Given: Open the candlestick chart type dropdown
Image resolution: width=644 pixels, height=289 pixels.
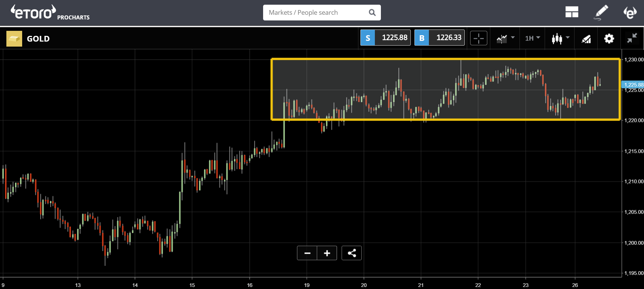Looking at the screenshot, I should (x=560, y=38).
